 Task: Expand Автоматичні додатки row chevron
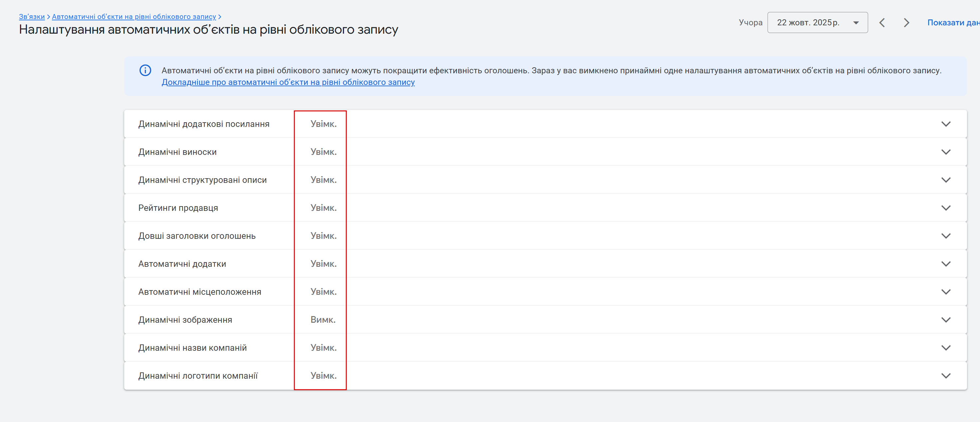click(x=945, y=264)
